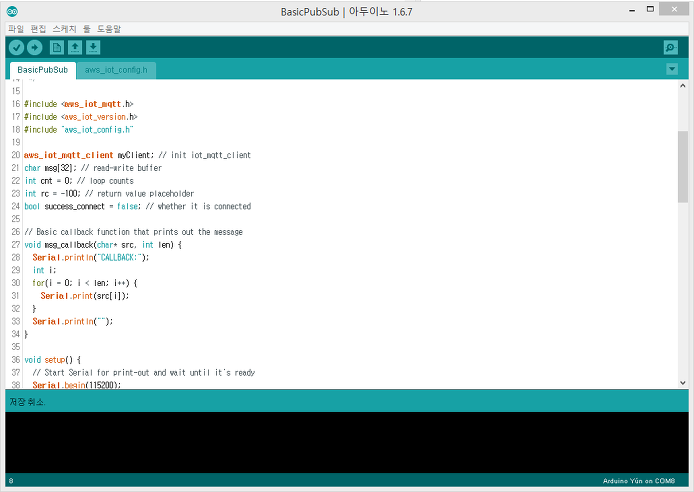Switch to the aws_iot_config.h tab
Screen dimensions: 694x492
click(116, 70)
